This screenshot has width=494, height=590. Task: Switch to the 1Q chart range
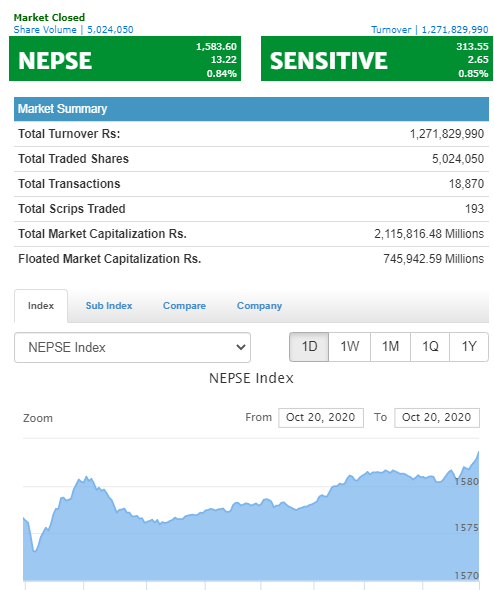click(430, 347)
